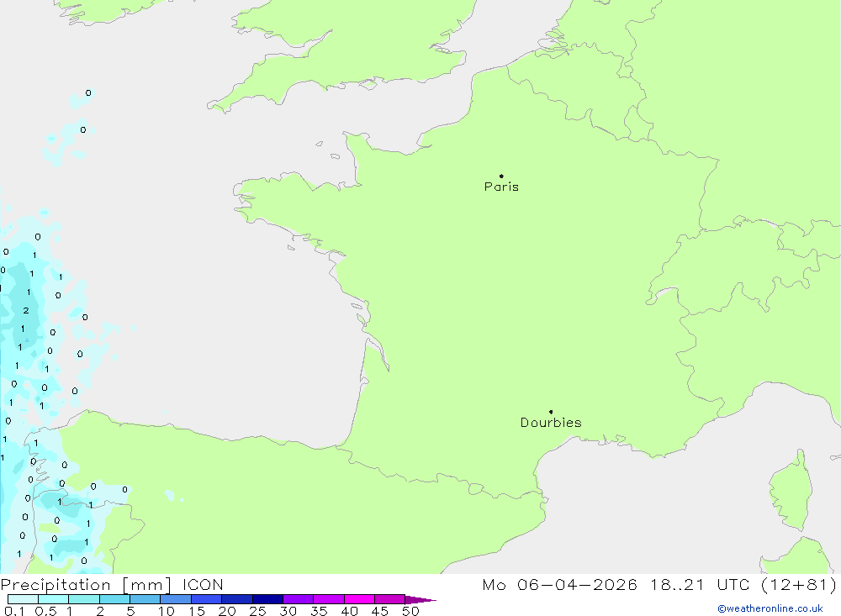The width and height of the screenshot is (841, 616).
Task: Click the '10' legend scale value
Action: (166, 611)
